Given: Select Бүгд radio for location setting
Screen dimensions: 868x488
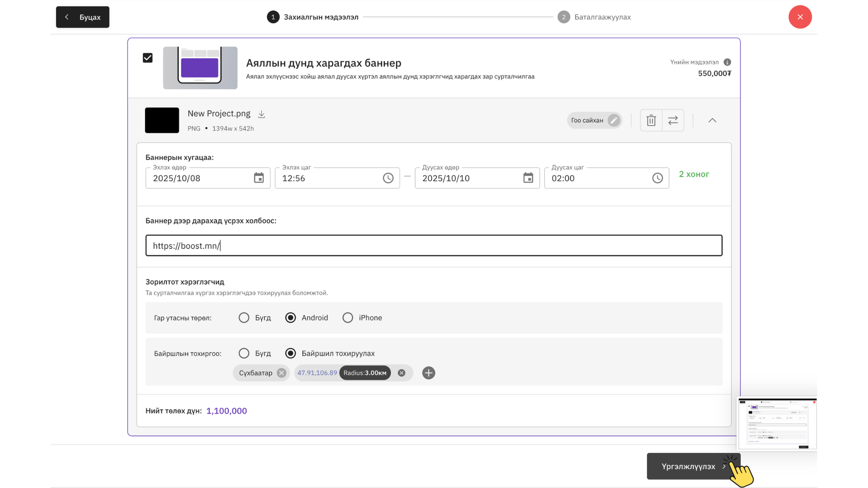Looking at the screenshot, I should pos(244,353).
